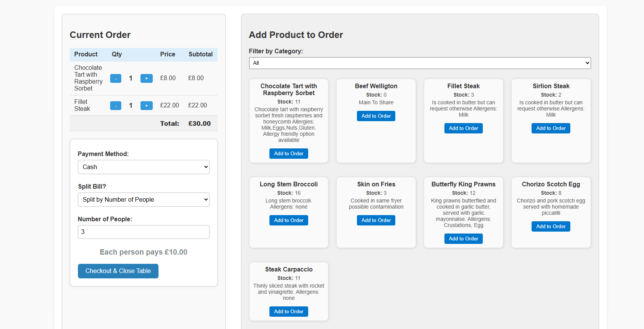This screenshot has width=644, height=329.
Task: Click the Price column header
Action: coord(168,54)
